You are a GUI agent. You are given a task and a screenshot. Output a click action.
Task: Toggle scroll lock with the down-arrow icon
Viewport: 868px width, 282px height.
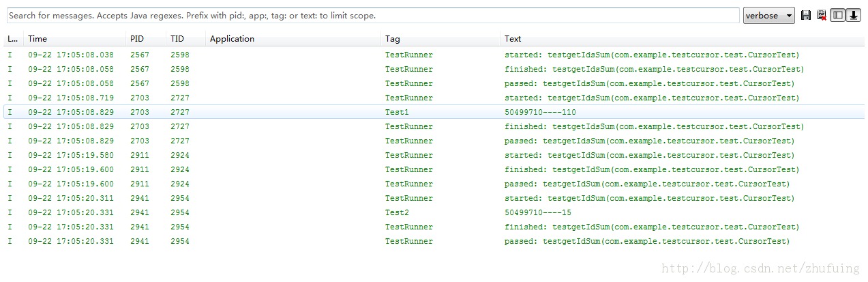point(853,15)
